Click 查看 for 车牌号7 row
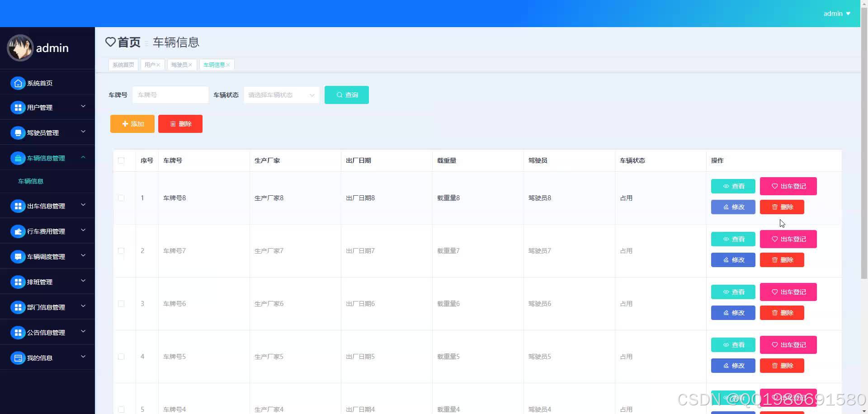This screenshot has height=414, width=868. [733, 239]
